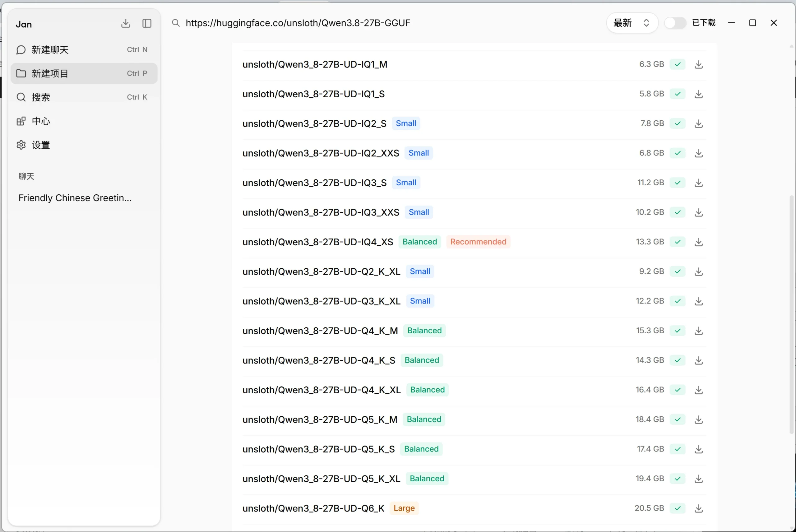The height and width of the screenshot is (532, 796).
Task: Download the UD-Q5_K_M model
Action: (698, 419)
